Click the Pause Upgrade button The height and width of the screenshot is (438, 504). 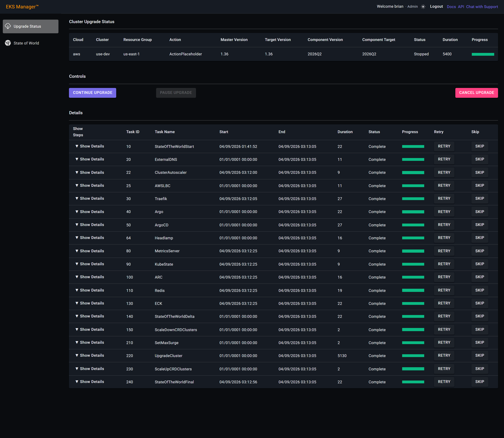tap(176, 93)
